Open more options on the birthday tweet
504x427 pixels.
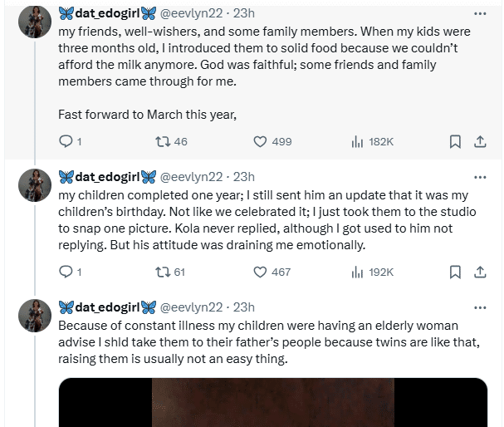coord(480,176)
